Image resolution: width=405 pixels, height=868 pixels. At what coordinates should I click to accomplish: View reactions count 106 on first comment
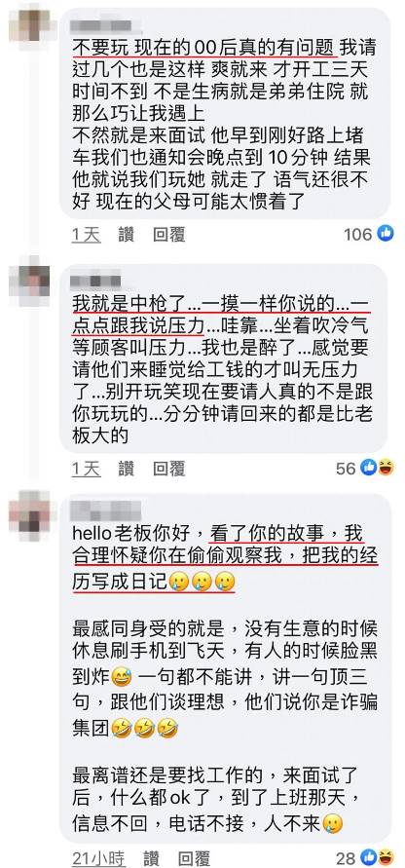(358, 234)
